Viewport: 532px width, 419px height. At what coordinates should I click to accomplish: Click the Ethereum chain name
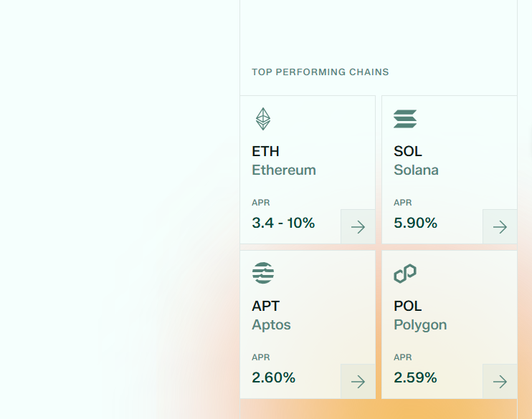point(284,170)
